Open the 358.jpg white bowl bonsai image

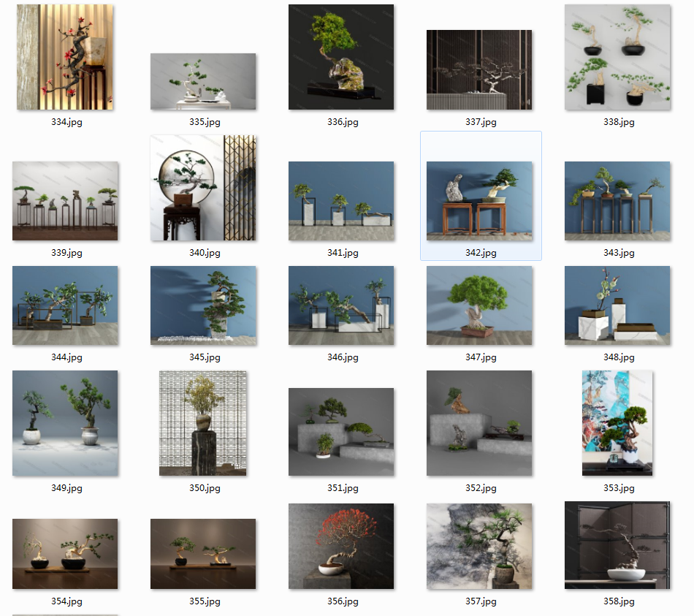pyautogui.click(x=617, y=545)
